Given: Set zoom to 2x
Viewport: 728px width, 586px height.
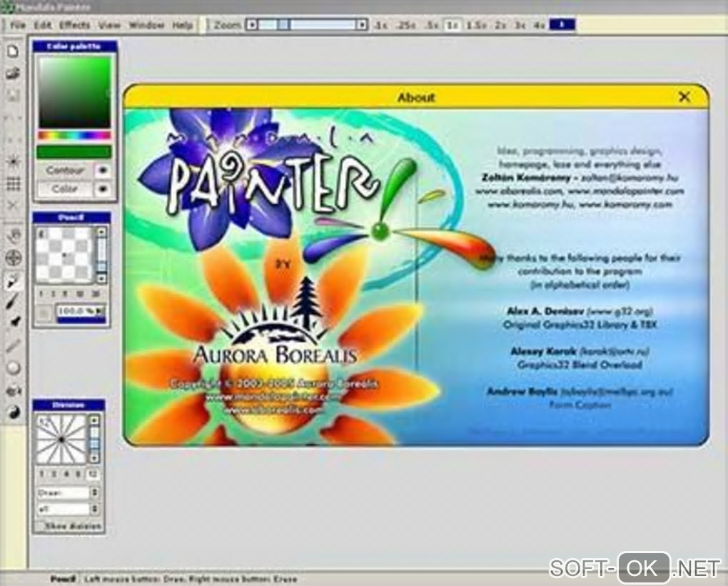Looking at the screenshot, I should [500, 25].
